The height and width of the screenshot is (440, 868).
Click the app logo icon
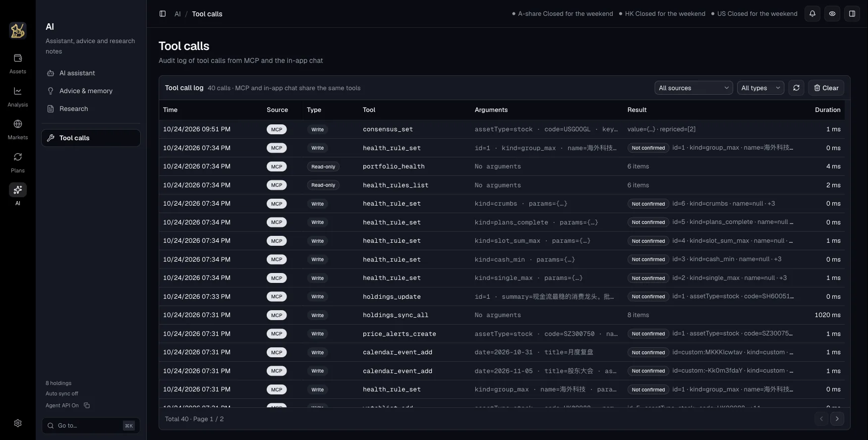point(18,31)
